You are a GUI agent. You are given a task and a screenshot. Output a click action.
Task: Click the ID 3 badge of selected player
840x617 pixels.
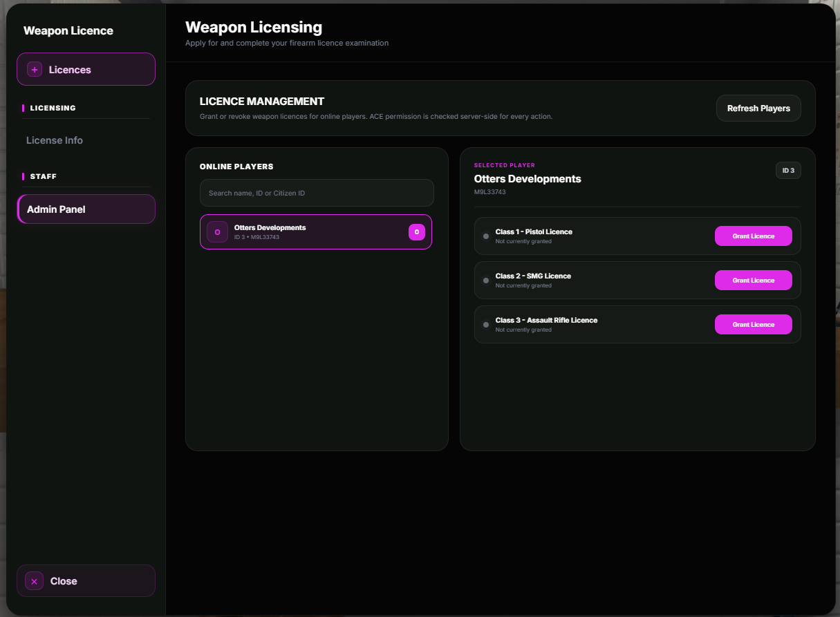click(x=788, y=170)
